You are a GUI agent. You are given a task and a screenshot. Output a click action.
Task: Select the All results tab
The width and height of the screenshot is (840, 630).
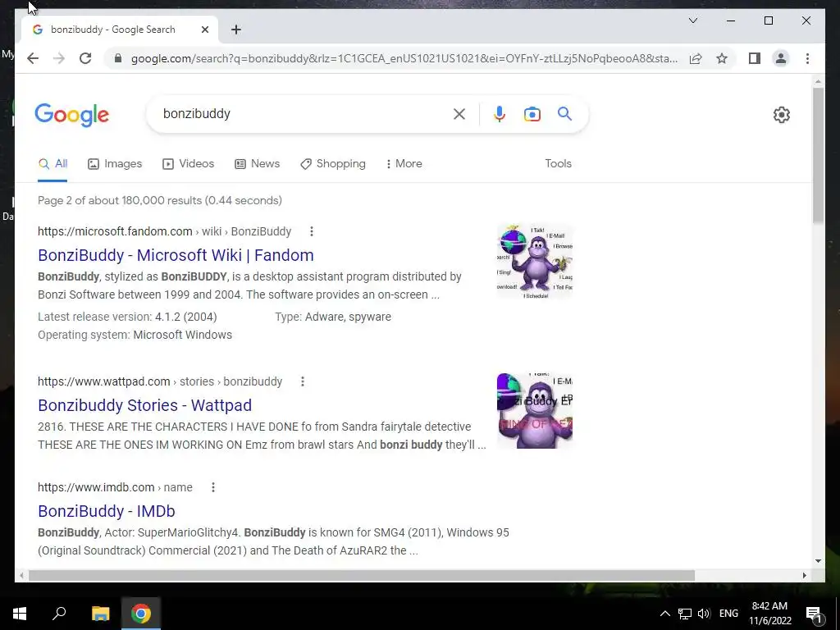(x=52, y=164)
